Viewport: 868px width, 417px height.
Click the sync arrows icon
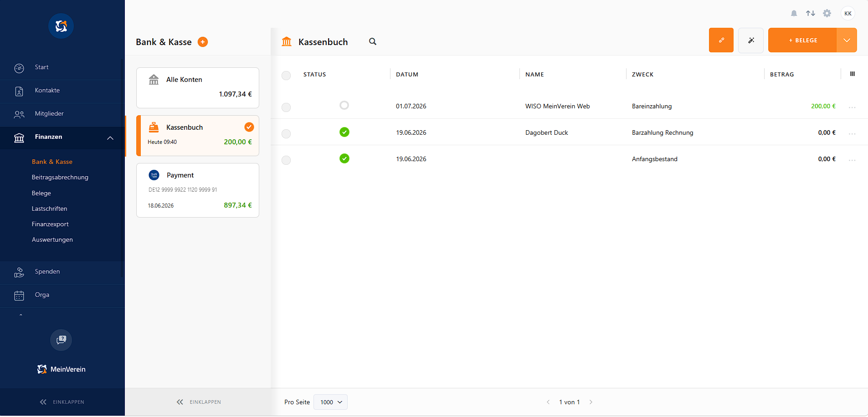pyautogui.click(x=810, y=14)
